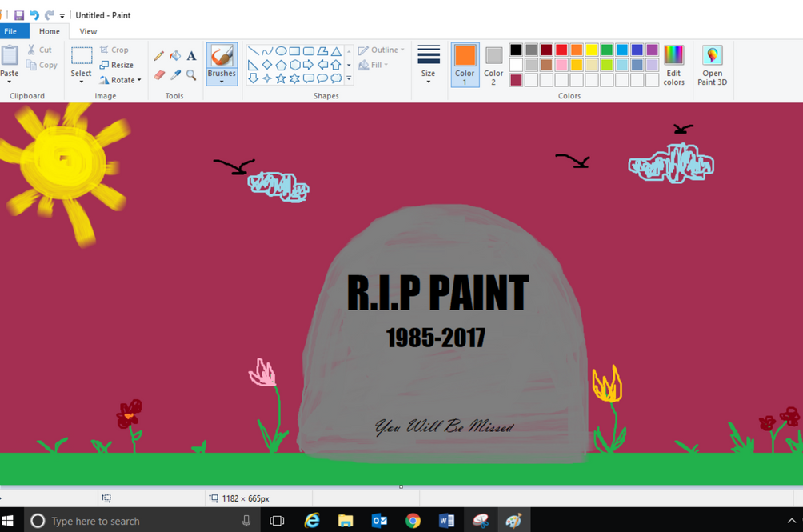
Task: Open the Size dropdown
Action: point(429,65)
